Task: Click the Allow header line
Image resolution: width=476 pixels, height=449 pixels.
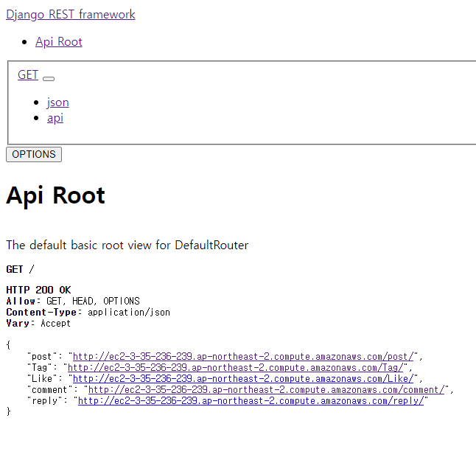Action: (73, 301)
